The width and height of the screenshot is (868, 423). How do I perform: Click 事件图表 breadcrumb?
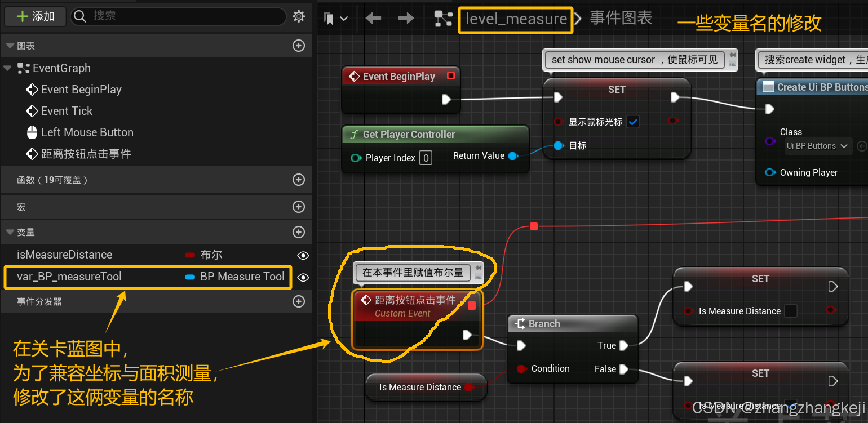621,18
